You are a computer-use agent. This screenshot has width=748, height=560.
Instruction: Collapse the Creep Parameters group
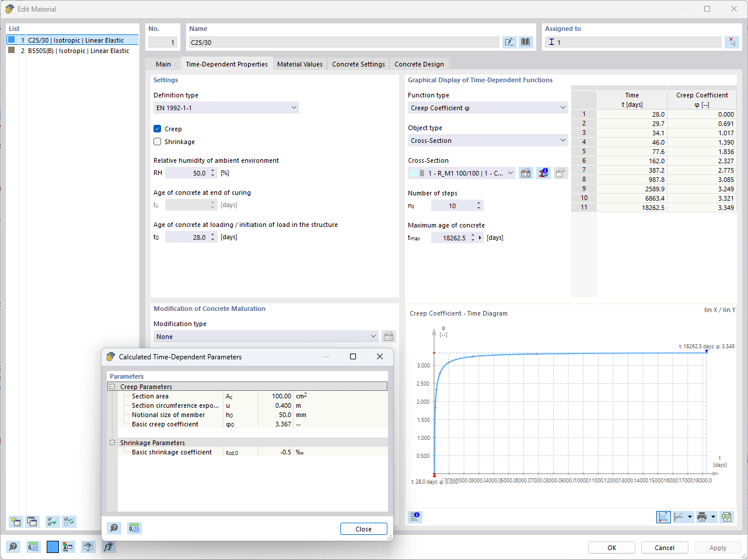[113, 387]
